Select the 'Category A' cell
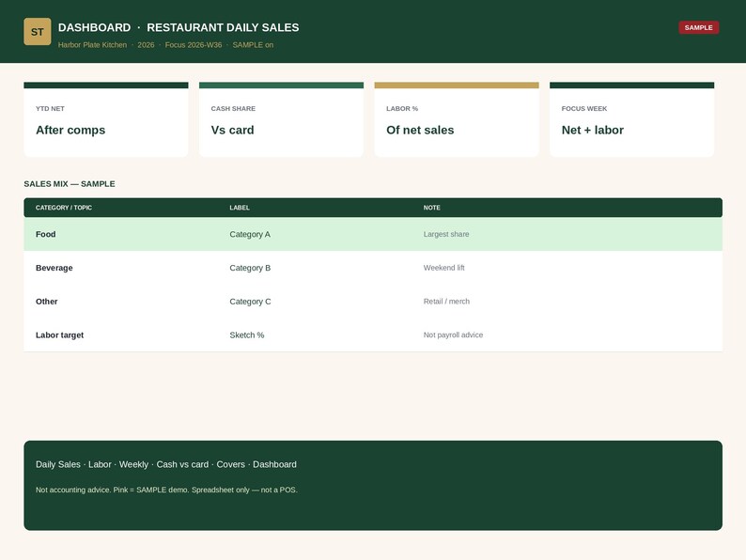This screenshot has width=746, height=560. (250, 234)
